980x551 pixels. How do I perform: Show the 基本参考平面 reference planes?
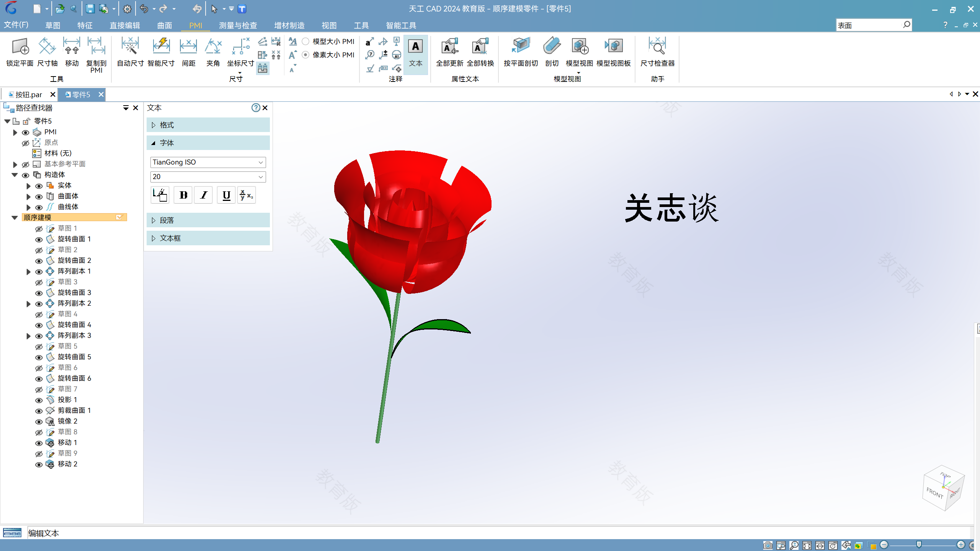pos(26,165)
